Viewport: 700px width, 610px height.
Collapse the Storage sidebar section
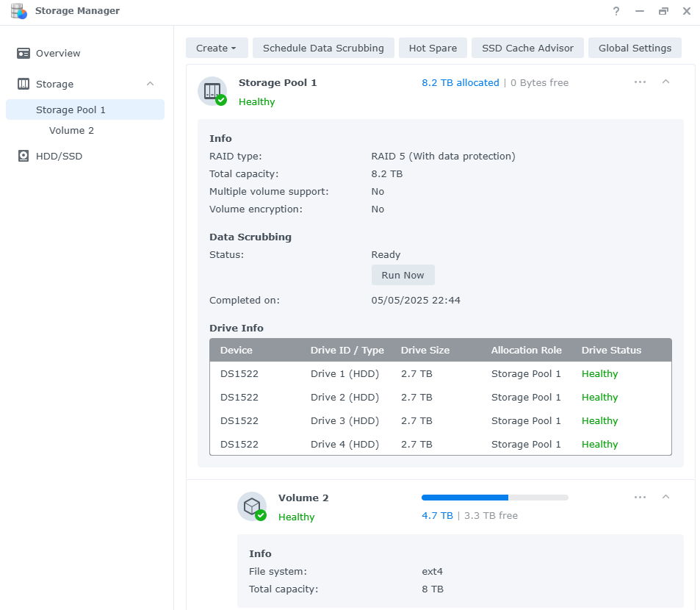(150, 85)
